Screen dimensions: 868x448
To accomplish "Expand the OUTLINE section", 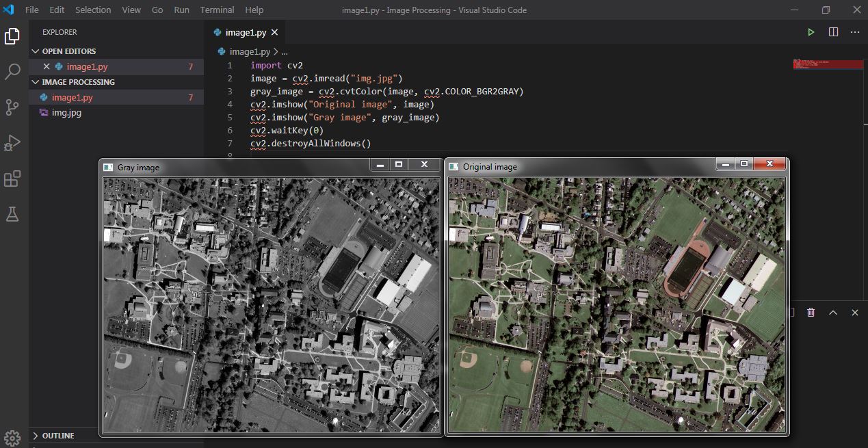I will click(x=36, y=436).
